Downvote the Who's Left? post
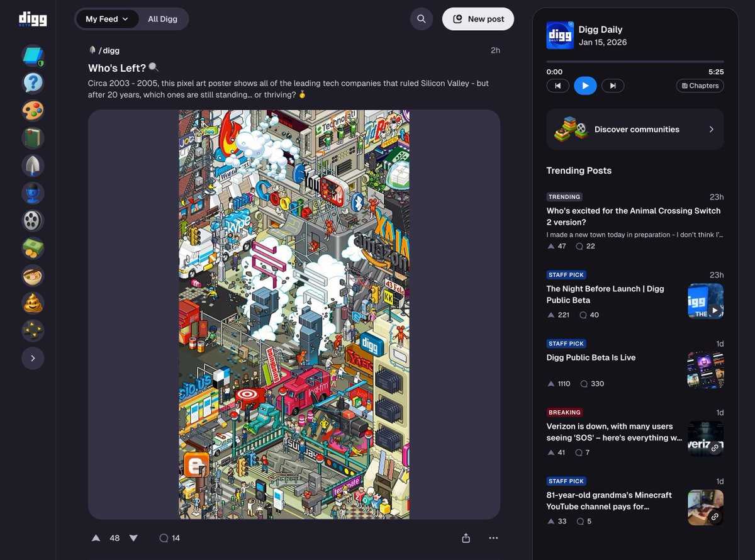The width and height of the screenshot is (755, 560). click(133, 538)
